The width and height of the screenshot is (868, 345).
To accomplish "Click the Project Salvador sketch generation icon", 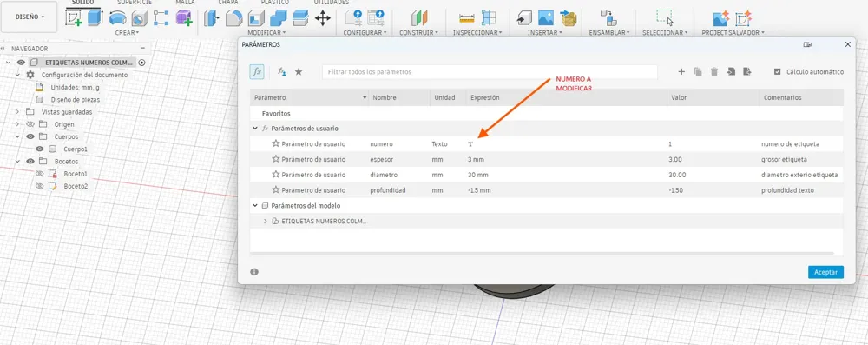I will coord(744,18).
